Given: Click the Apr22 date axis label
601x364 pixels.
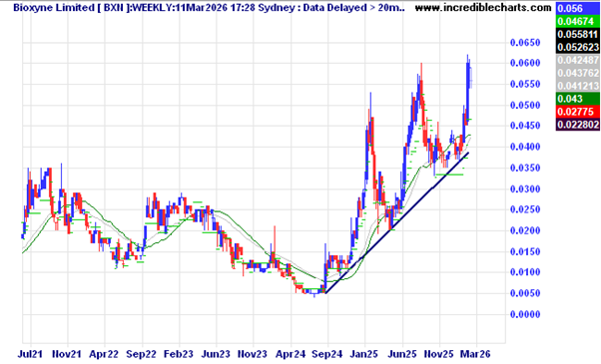Looking at the screenshot, I should click(x=104, y=354).
